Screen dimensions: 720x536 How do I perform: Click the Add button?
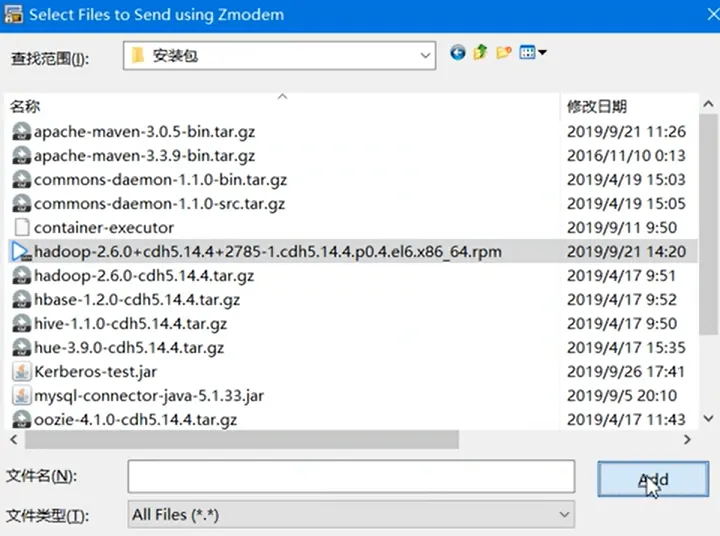[653, 479]
